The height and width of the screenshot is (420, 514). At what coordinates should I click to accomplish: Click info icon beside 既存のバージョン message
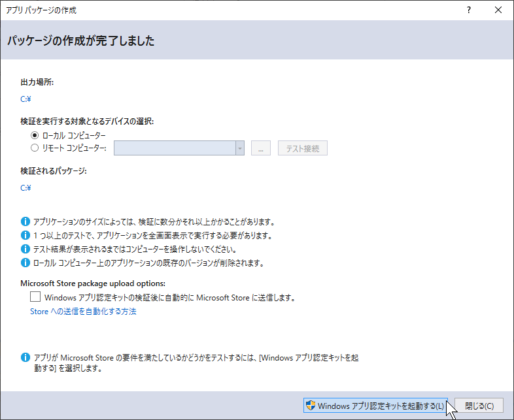[26, 263]
